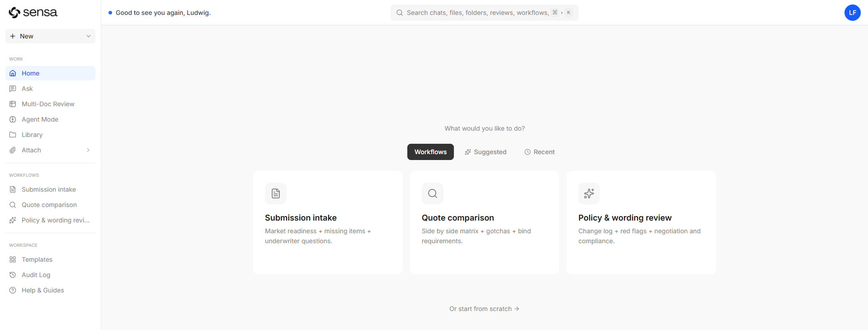Expand the New button dropdown chevron
868x330 pixels.
[89, 36]
